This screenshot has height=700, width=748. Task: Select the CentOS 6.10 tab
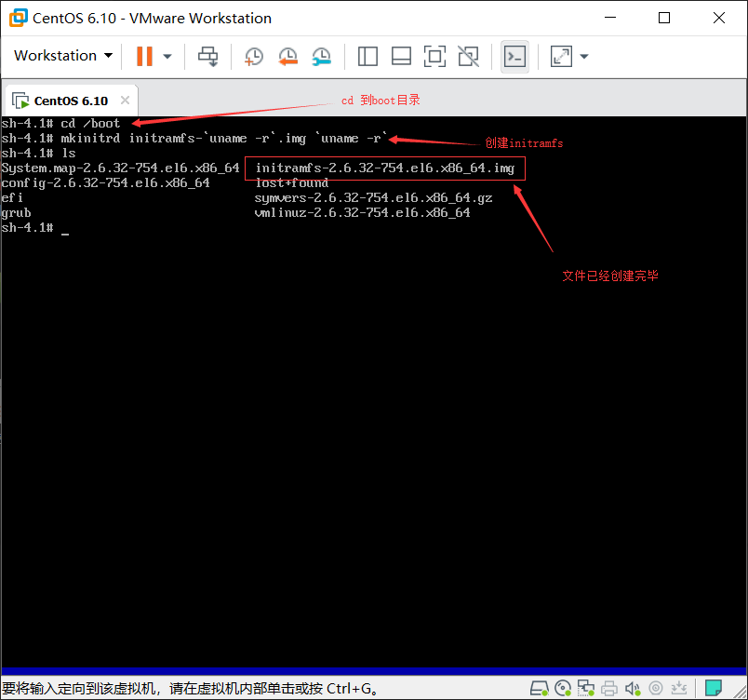(x=70, y=101)
